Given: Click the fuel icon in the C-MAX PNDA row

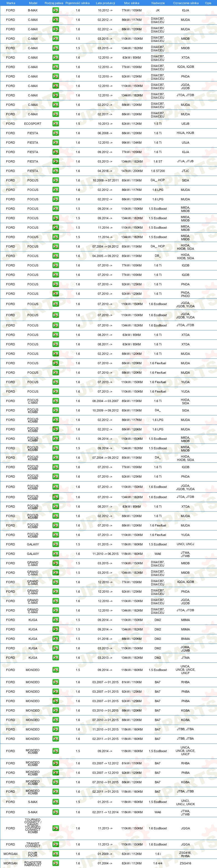Looking at the screenshot, I should pyautogui.click(x=55, y=76).
